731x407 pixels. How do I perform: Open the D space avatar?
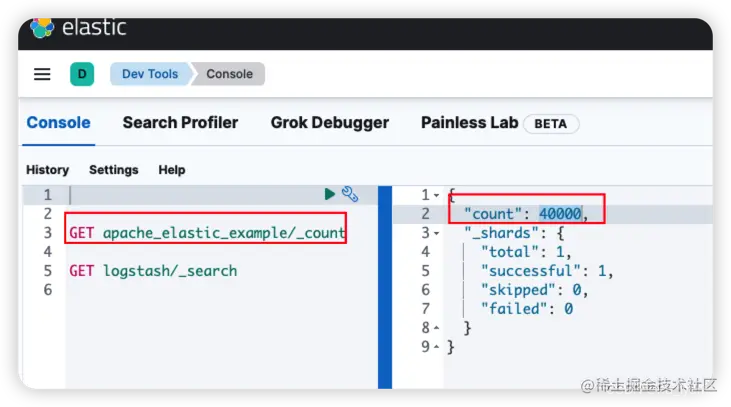(x=82, y=74)
